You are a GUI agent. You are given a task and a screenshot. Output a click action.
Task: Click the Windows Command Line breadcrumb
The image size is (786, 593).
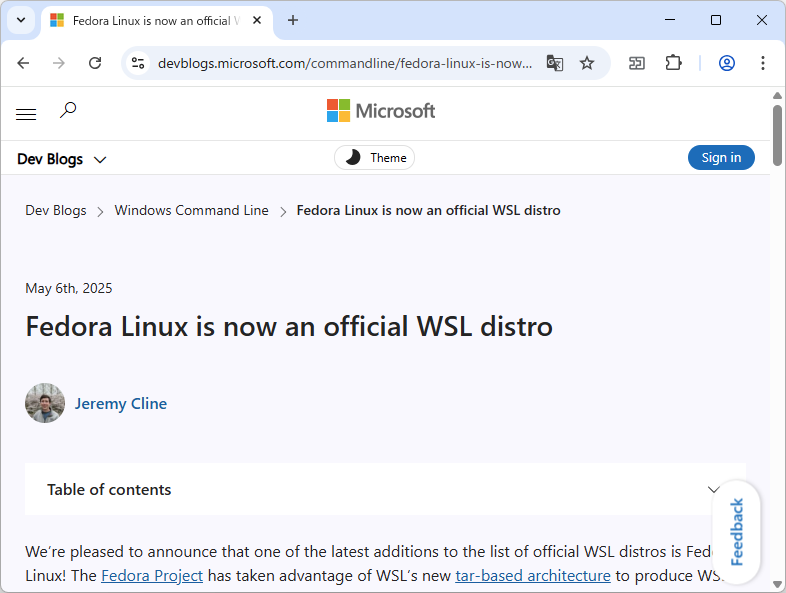[191, 211]
